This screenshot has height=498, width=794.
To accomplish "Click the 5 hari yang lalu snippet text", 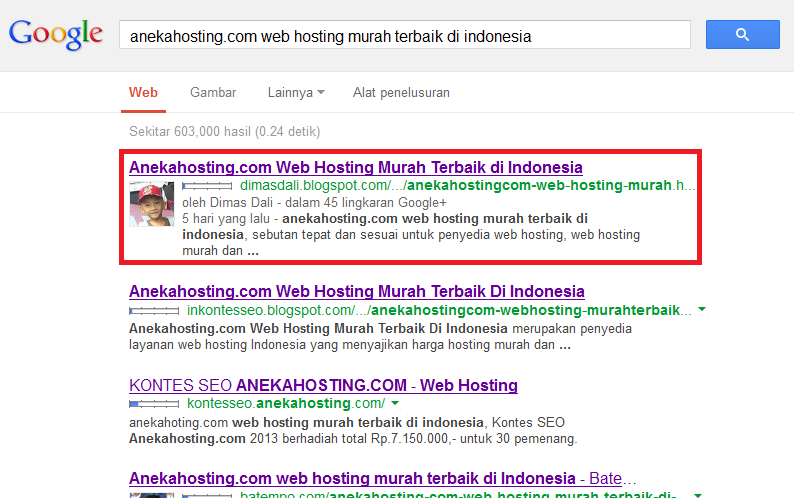I will tap(225, 219).
